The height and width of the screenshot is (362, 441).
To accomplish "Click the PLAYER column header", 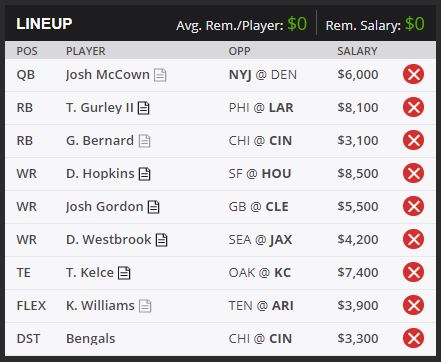I will click(x=86, y=51).
